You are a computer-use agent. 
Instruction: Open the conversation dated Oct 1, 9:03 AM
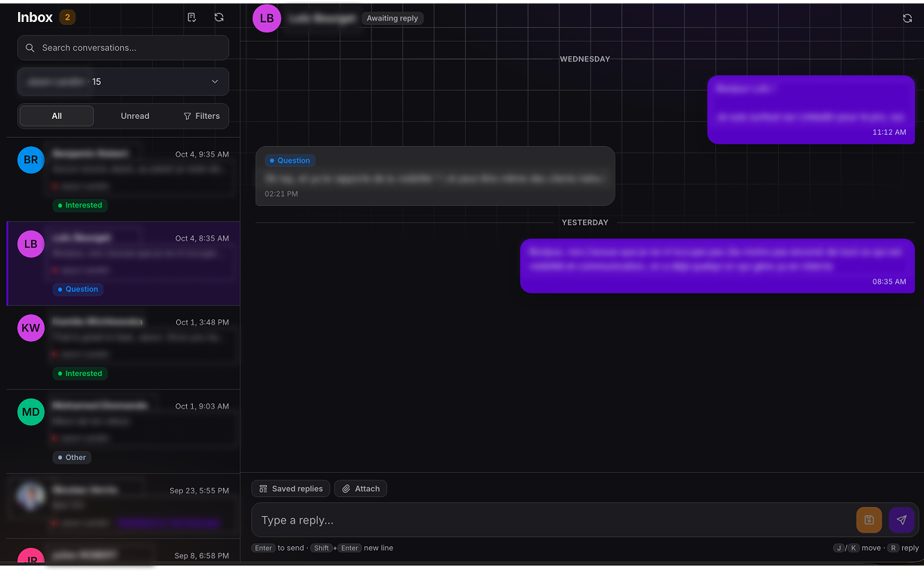coord(123,431)
